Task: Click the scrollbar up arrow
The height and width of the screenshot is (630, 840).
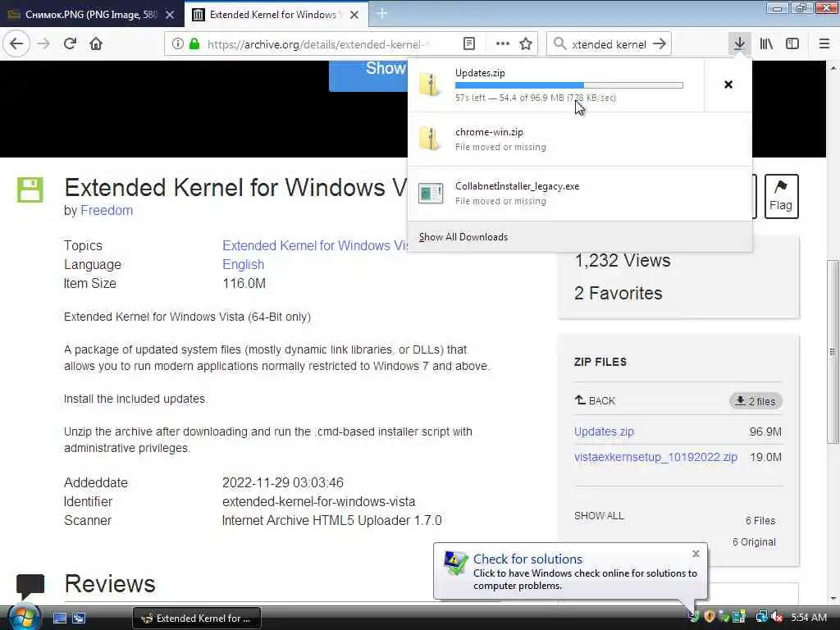Action: click(x=833, y=68)
